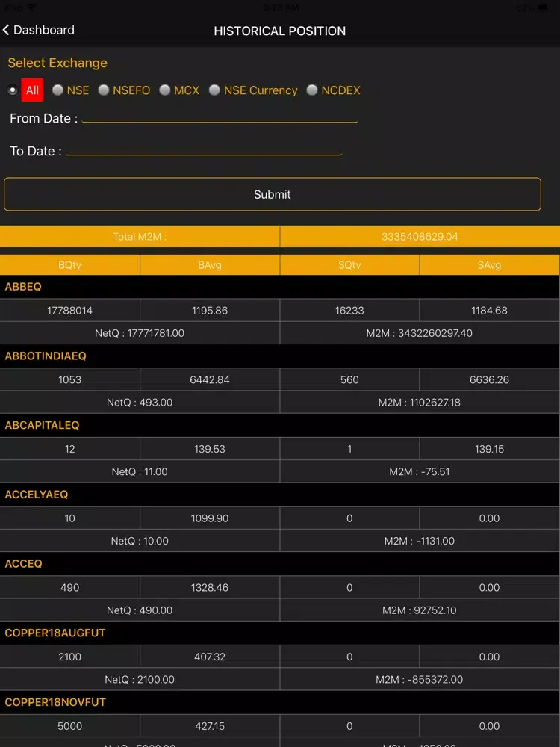This screenshot has width=560, height=747.
Task: Open the COPPER18NOVFUT position row
Action: coord(280,702)
